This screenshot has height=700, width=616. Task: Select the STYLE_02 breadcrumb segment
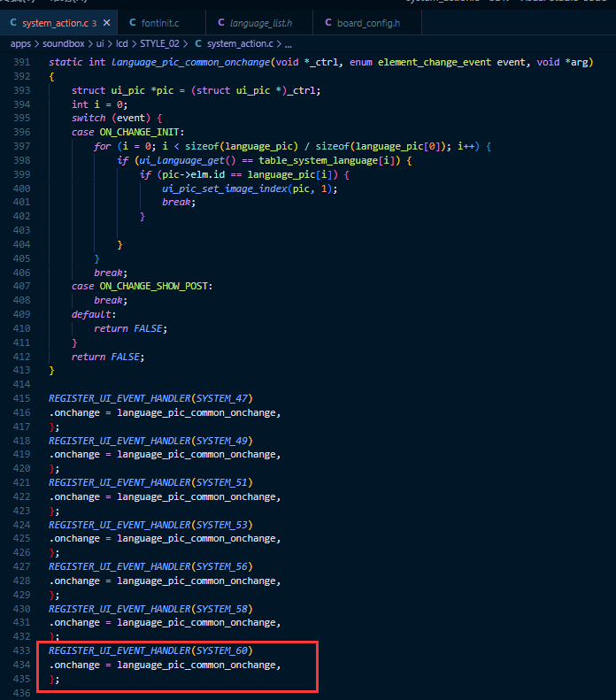pos(160,43)
